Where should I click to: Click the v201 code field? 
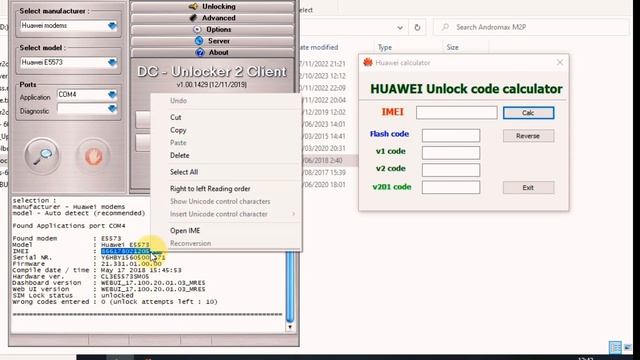[451, 187]
